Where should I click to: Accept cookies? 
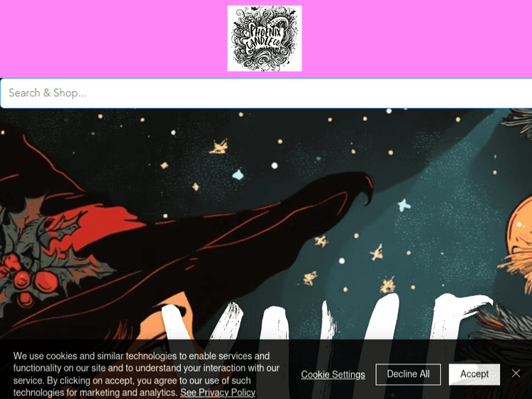(x=475, y=374)
